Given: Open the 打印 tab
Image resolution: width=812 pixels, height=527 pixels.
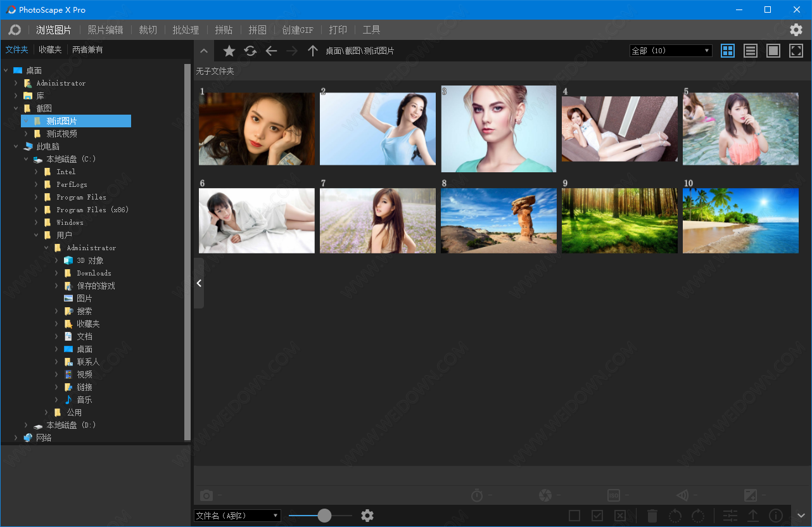Looking at the screenshot, I should click(338, 30).
